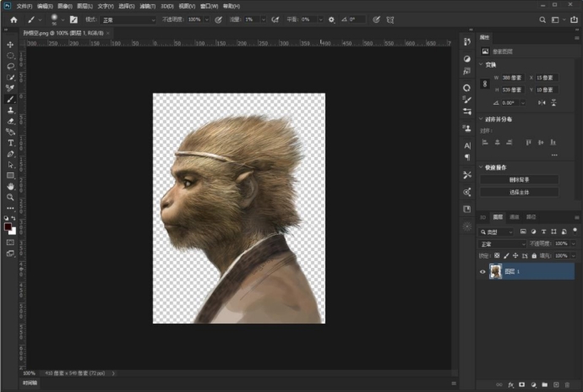Select the Eyedropper tool

[x=10, y=88]
